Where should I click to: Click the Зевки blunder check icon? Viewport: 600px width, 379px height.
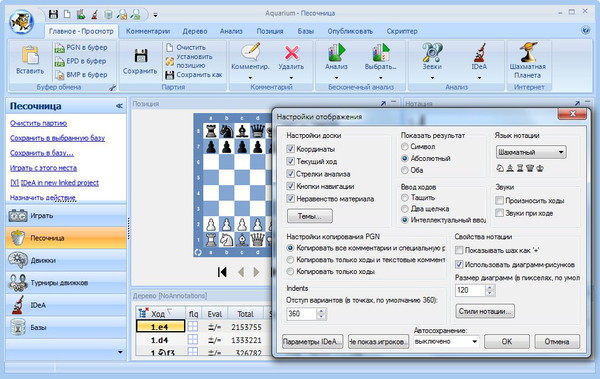click(x=432, y=52)
